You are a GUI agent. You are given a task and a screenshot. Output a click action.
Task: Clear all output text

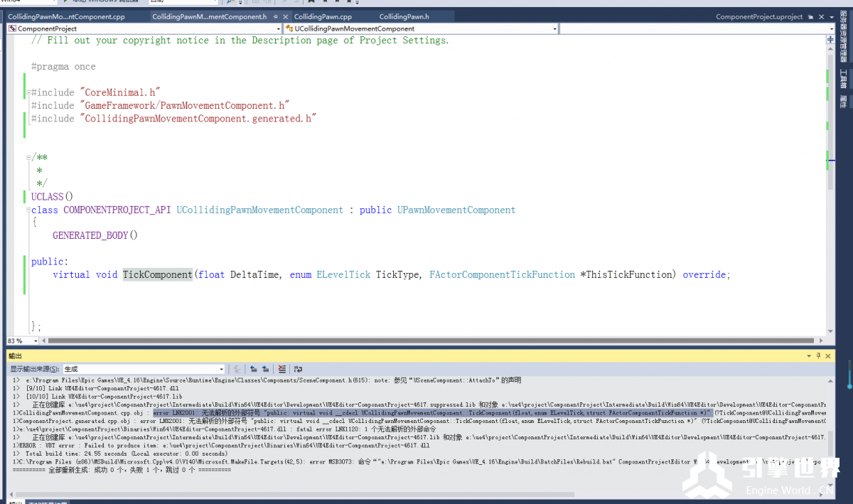point(282,369)
